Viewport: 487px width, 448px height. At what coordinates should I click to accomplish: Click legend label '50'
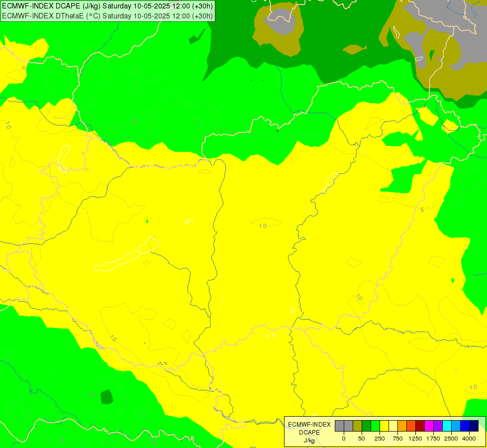point(362,439)
